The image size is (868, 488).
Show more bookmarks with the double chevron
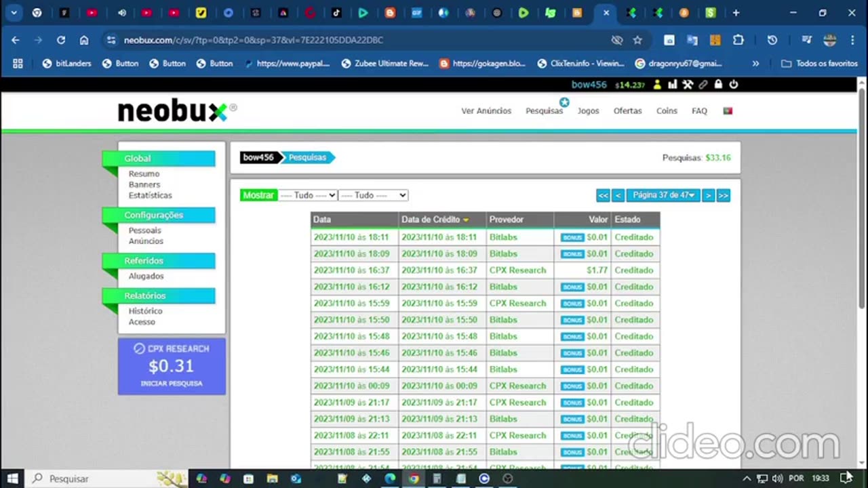(x=755, y=63)
